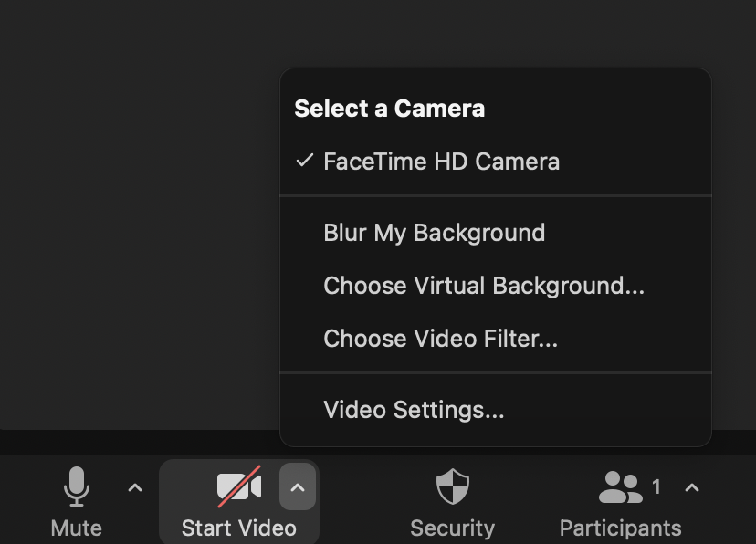
Task: Click the Security text label
Action: pos(452,528)
